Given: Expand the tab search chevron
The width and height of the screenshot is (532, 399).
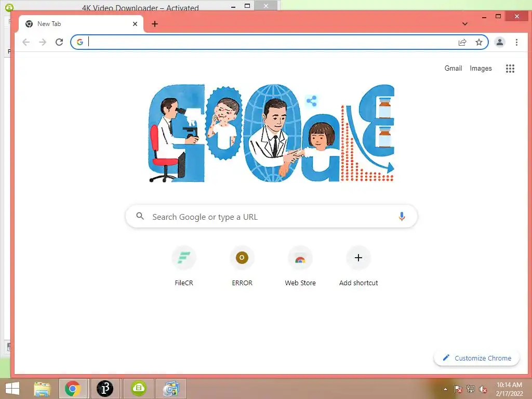Looking at the screenshot, I should [x=465, y=24].
